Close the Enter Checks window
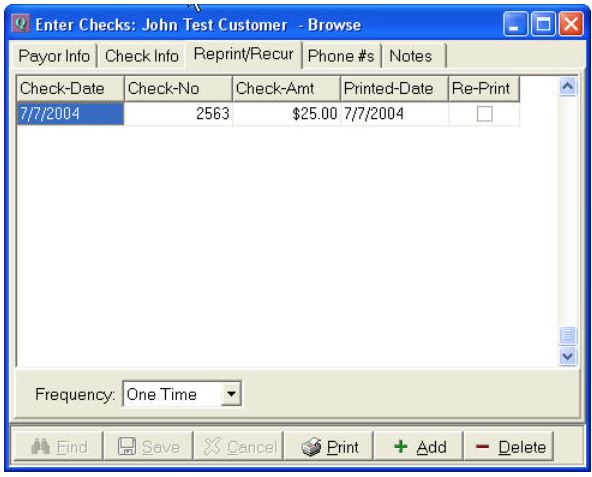 (571, 23)
